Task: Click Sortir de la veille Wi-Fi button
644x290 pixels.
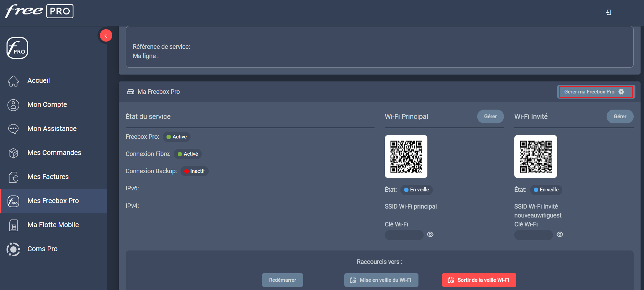Action: (x=479, y=280)
